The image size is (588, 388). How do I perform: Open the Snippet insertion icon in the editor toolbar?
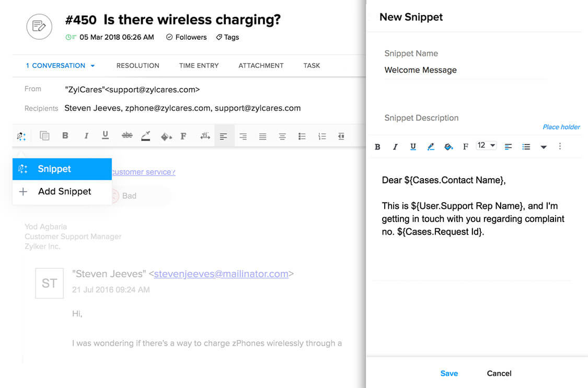(21, 135)
